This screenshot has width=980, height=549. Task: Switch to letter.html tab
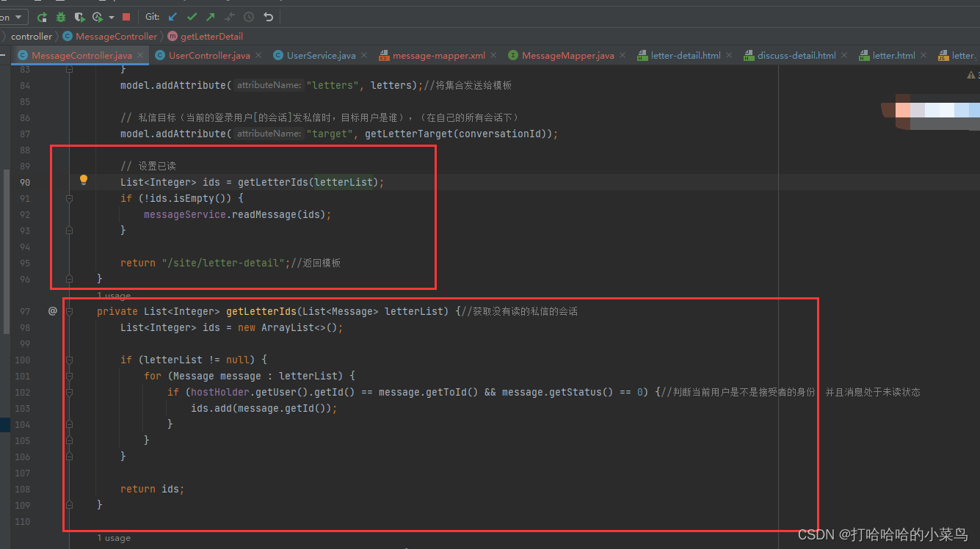(x=893, y=55)
